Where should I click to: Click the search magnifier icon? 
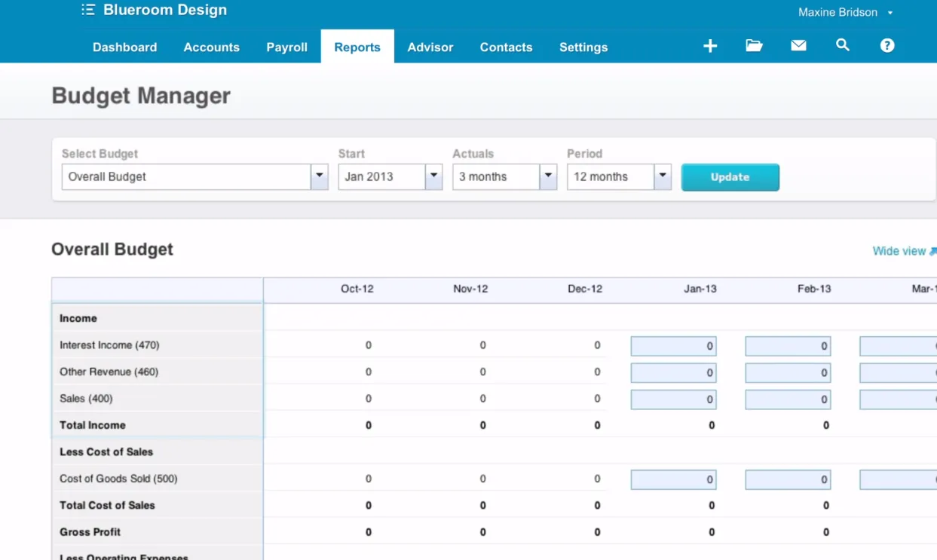point(842,46)
